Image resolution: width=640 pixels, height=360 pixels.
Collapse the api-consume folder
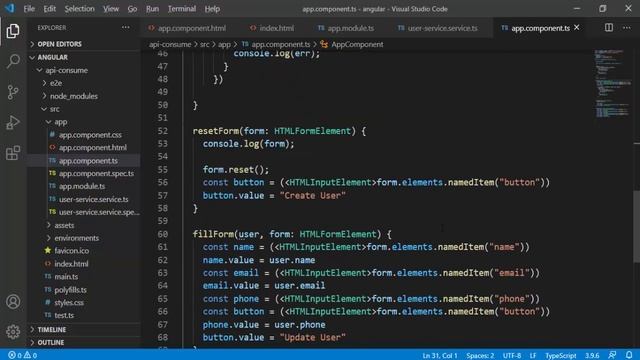[x=84, y=70]
